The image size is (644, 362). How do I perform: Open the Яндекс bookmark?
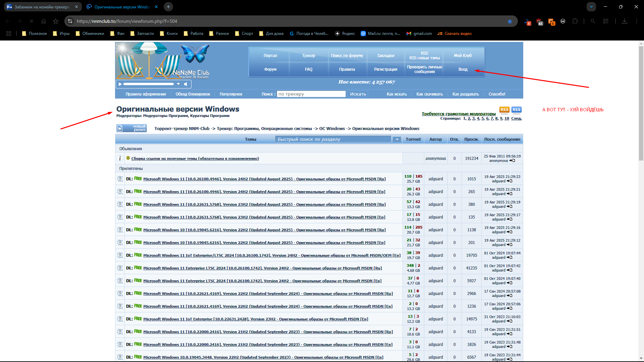(345, 34)
